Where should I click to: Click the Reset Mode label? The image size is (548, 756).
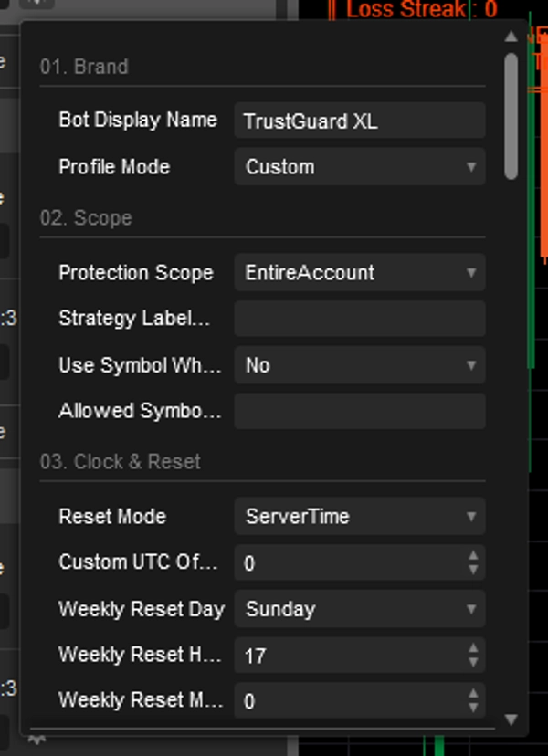click(x=112, y=517)
